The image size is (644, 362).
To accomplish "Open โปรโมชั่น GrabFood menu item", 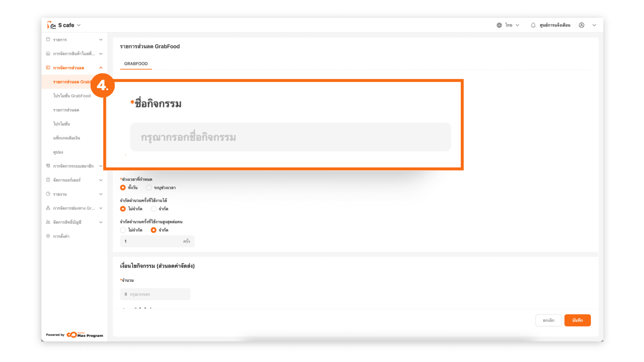I will point(72,96).
